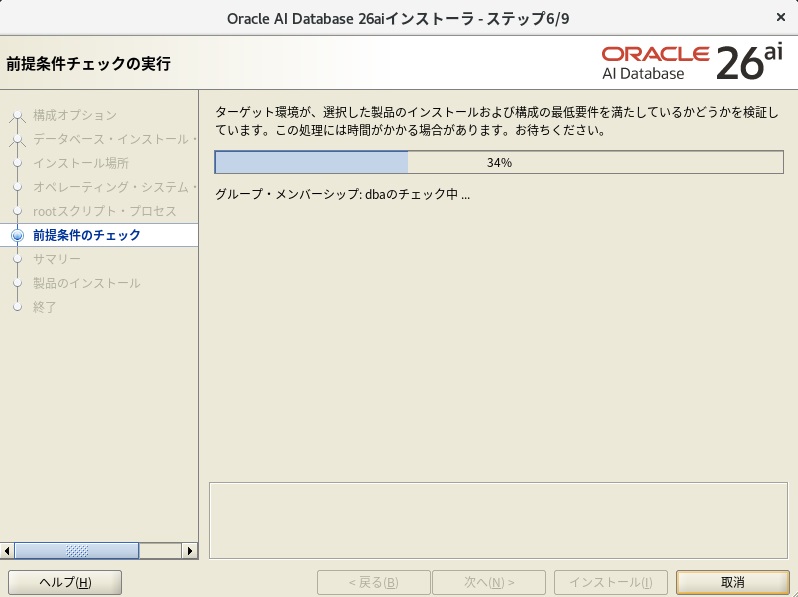798x597 pixels.
Task: Click the 34% progress bar
Action: tap(499, 162)
